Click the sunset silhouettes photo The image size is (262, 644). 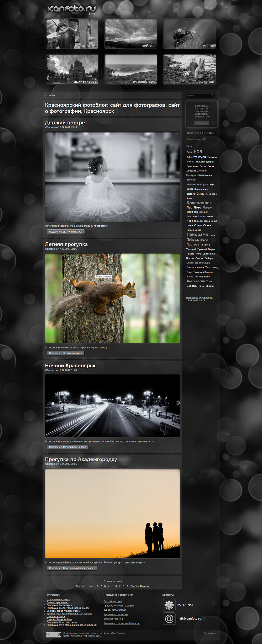pyautogui.click(x=112, y=513)
